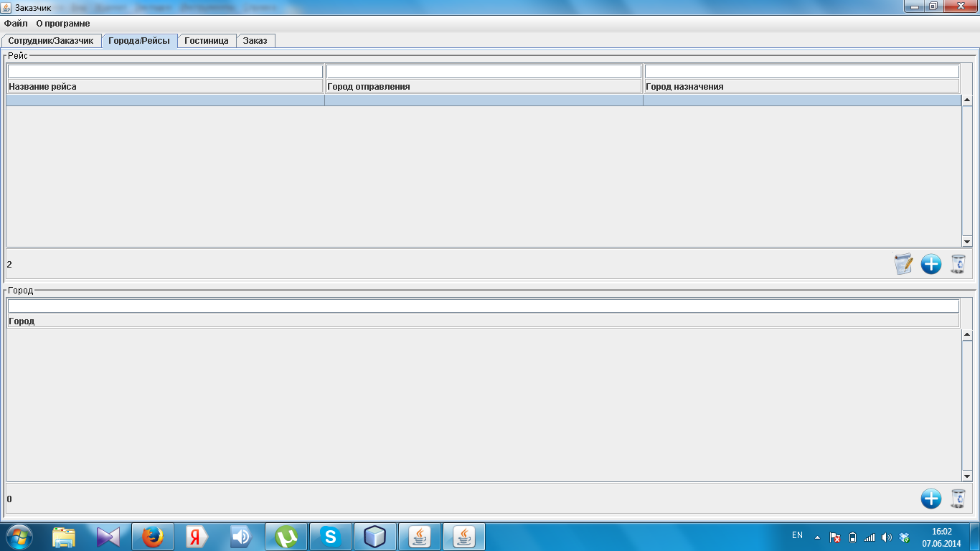Click the Рейс table scrollbar up arrow
The height and width of the screenshot is (551, 980).
pyautogui.click(x=966, y=100)
